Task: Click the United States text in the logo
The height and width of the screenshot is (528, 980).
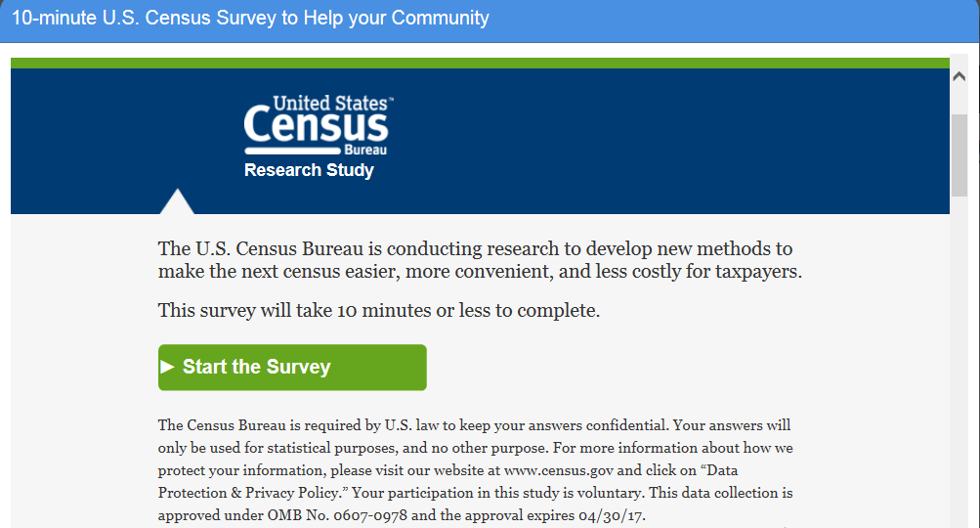Action: click(x=332, y=103)
